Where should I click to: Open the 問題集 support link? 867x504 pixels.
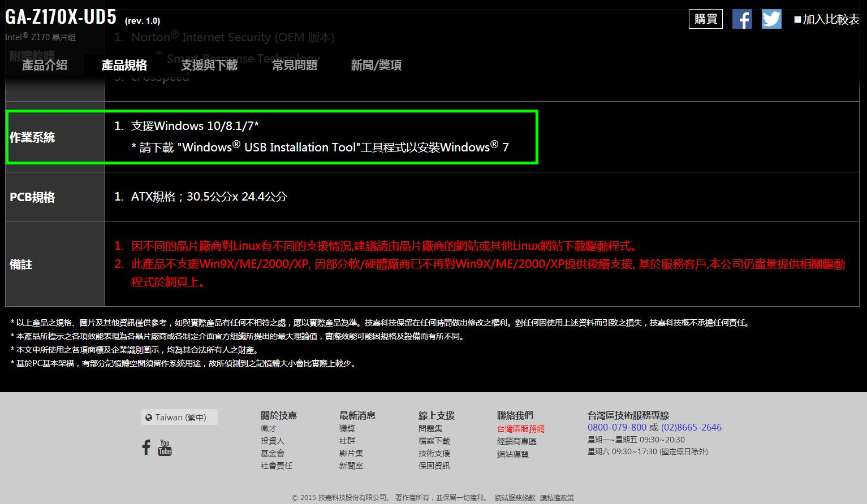tap(430, 428)
